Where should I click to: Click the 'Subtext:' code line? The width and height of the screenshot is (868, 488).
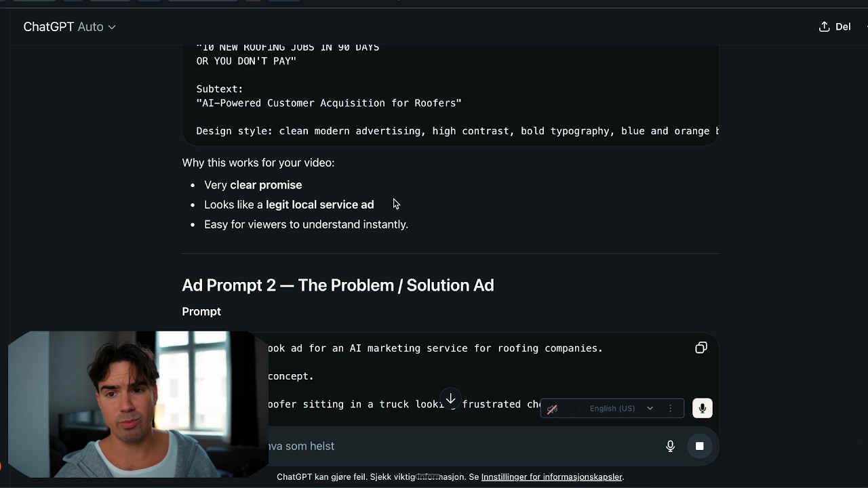click(x=220, y=89)
